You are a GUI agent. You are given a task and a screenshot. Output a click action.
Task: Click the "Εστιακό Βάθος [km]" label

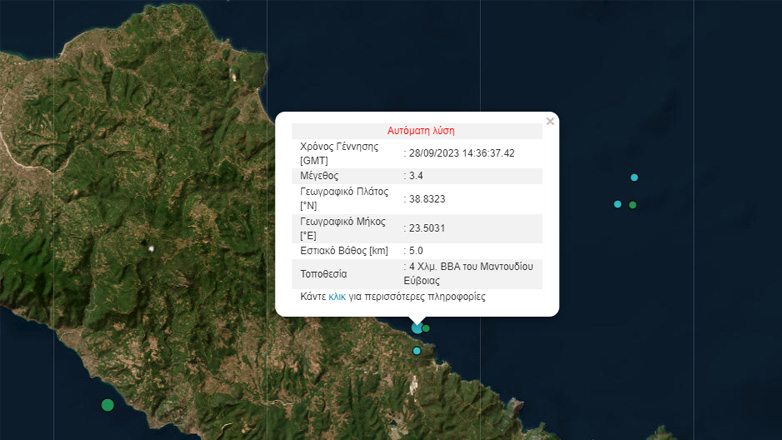pyautogui.click(x=344, y=251)
